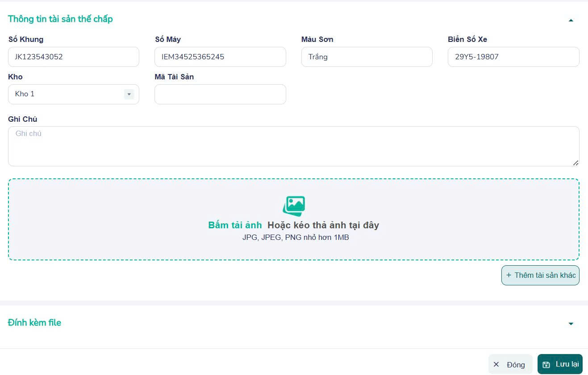Click the Hoặc kéo thả ảnh tại đây text
This screenshot has height=375, width=588.
click(x=323, y=225)
